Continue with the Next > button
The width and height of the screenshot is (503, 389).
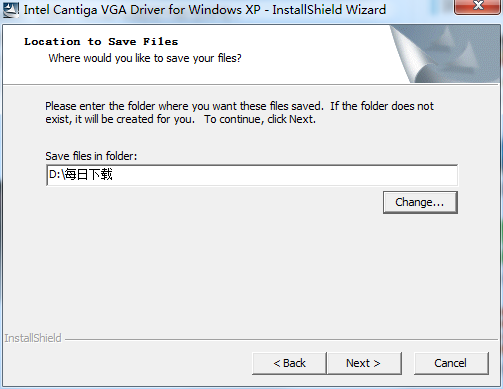pos(364,363)
